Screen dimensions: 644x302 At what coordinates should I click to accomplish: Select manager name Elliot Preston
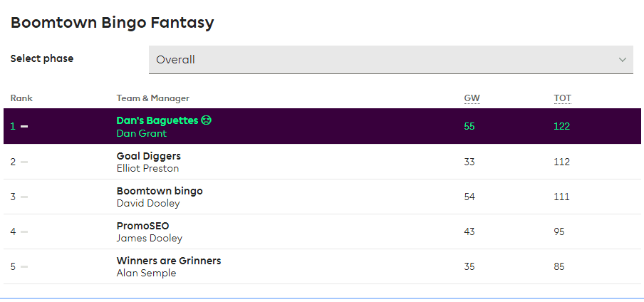click(147, 169)
